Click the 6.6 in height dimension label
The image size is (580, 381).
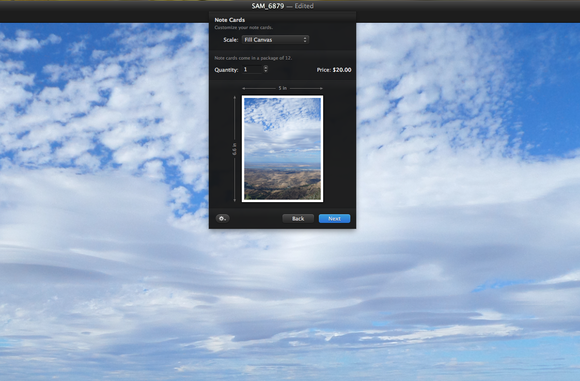(234, 149)
